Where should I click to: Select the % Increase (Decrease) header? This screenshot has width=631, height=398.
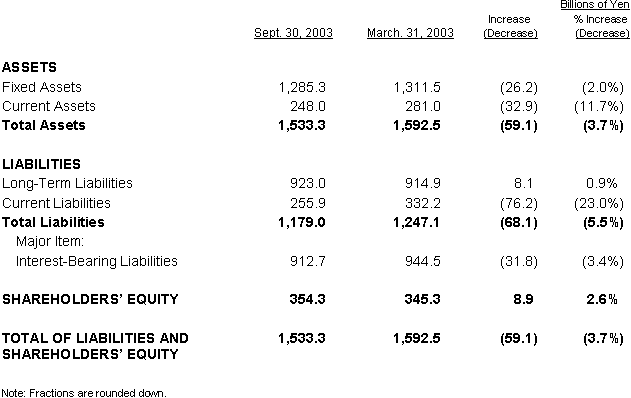click(602, 26)
